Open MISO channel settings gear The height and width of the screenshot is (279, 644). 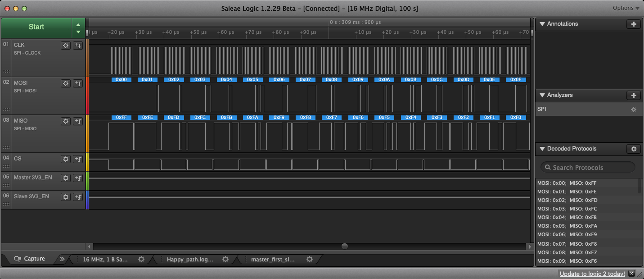66,121
